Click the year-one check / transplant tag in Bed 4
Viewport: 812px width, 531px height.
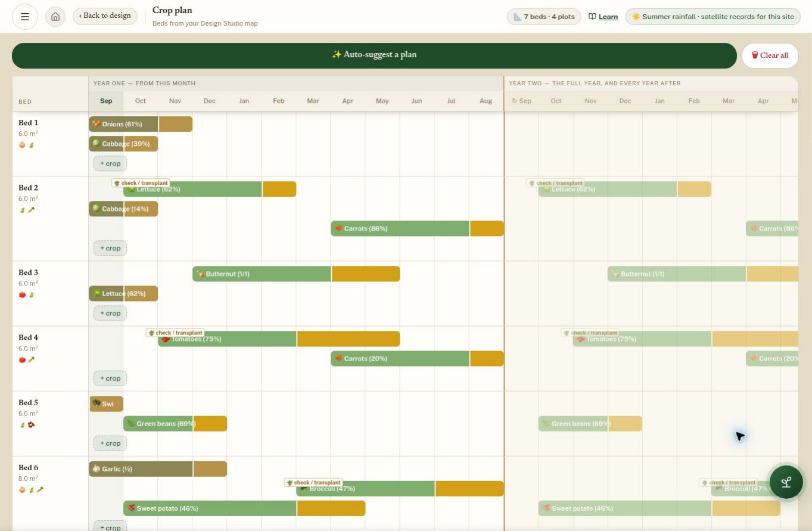pos(175,333)
